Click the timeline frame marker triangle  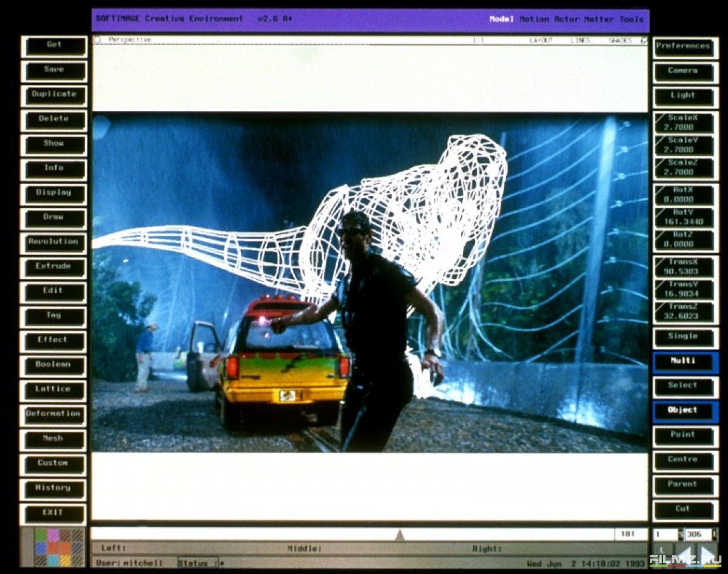[399, 535]
